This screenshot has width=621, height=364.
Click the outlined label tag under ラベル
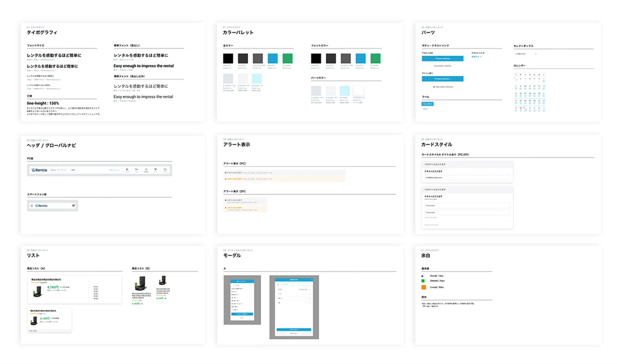click(425, 109)
